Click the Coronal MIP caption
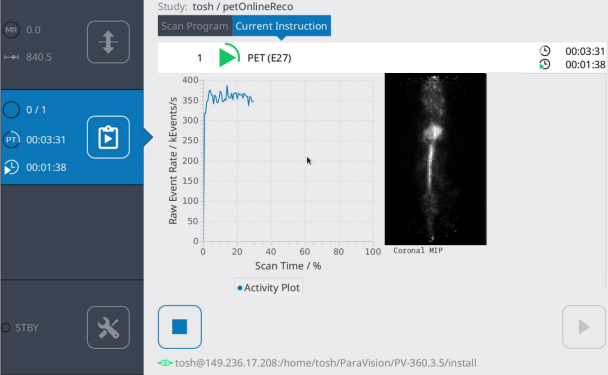Screen dimensions: 608x375 click(x=418, y=251)
